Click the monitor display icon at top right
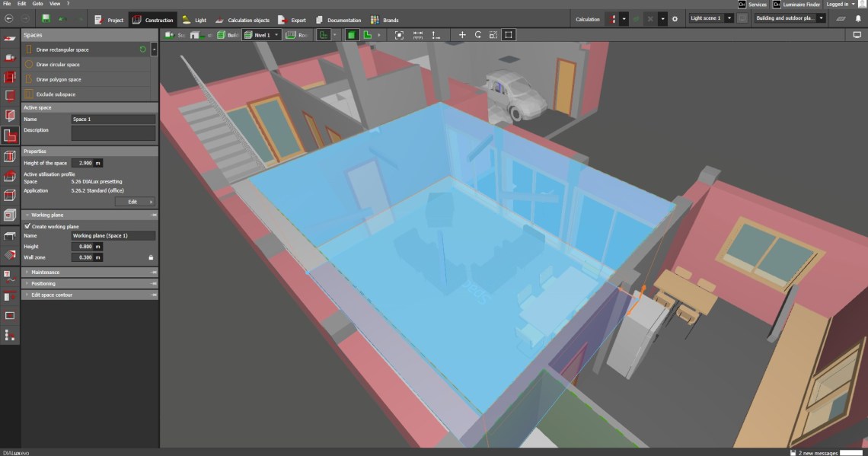The width and height of the screenshot is (868, 456). 857,35
